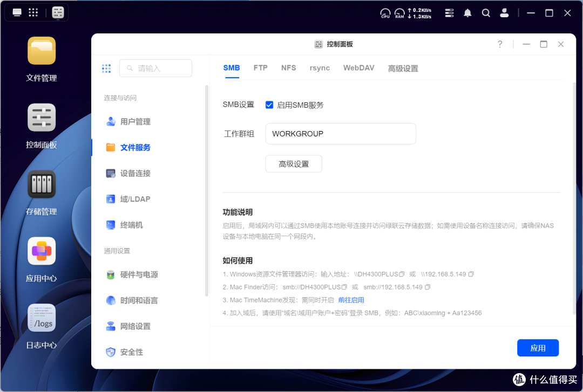Follow the 前往启用 link
This screenshot has height=392, width=583.
[x=351, y=300]
